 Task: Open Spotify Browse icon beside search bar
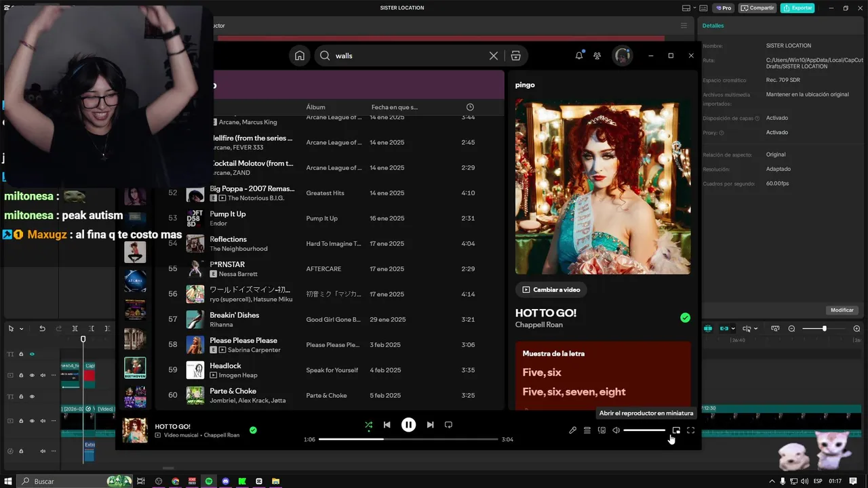(515, 56)
